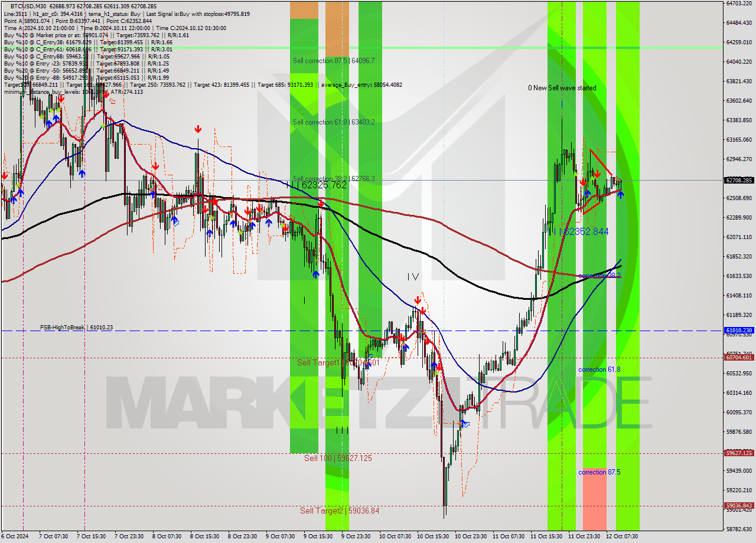
Task: Click the 'Sell Target1' label
Action: pos(319,362)
